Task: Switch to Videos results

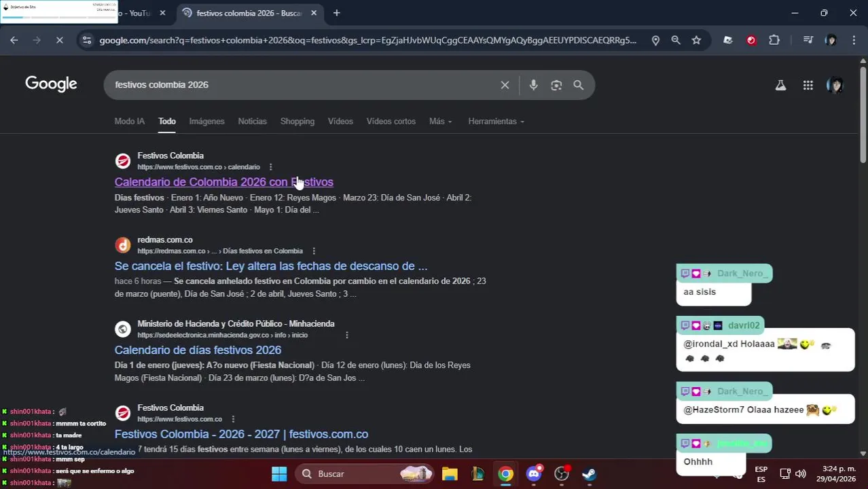Action: 340,121
